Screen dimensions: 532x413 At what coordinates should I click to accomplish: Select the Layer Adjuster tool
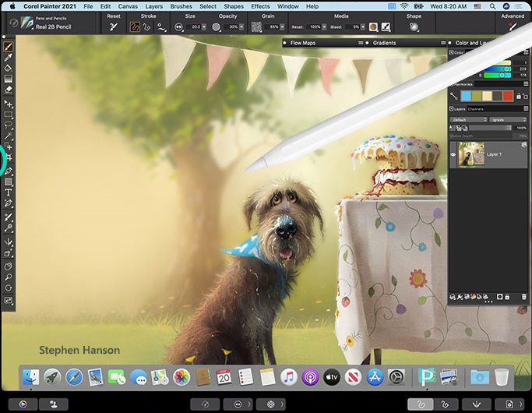(8, 103)
